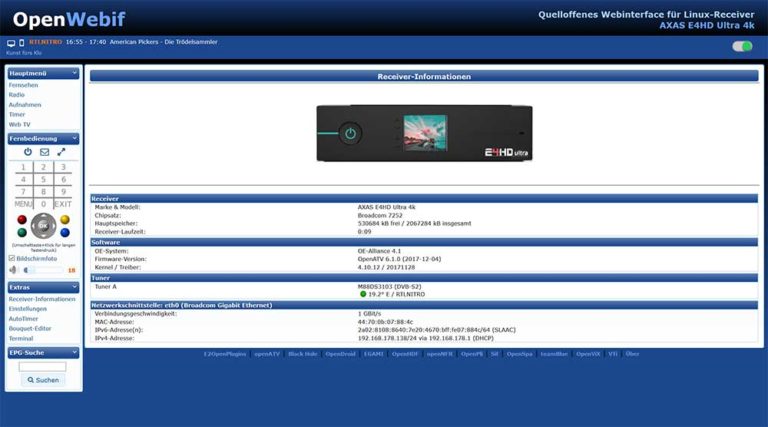Click the EXIT key on the remote
Screen dimensions: 768x427
(63, 204)
